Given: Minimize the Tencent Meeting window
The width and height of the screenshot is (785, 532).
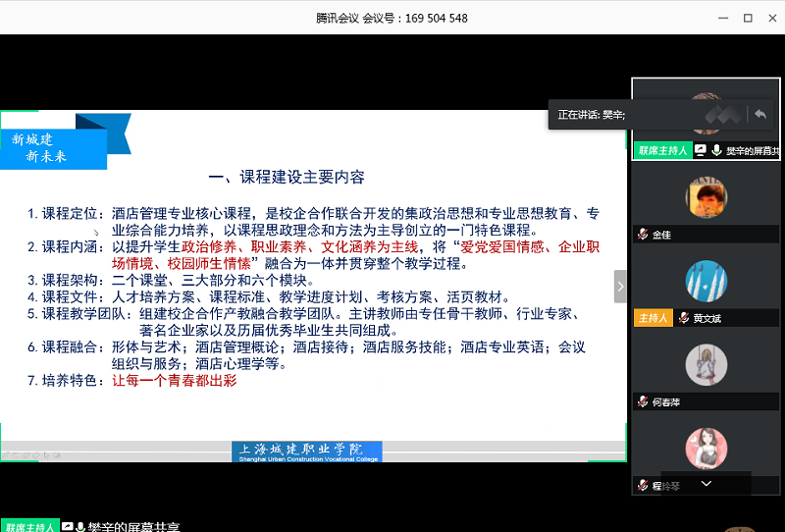Looking at the screenshot, I should (723, 18).
